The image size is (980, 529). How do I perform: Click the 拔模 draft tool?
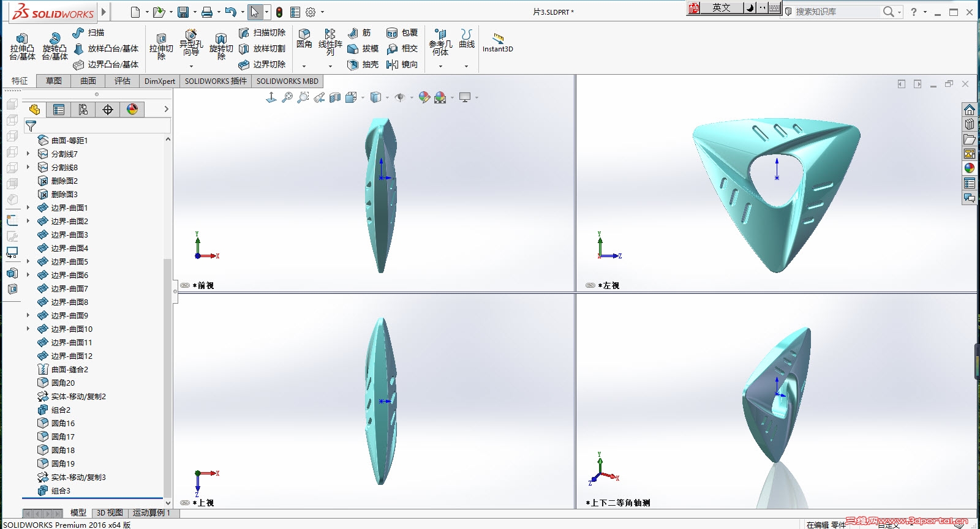tap(363, 48)
